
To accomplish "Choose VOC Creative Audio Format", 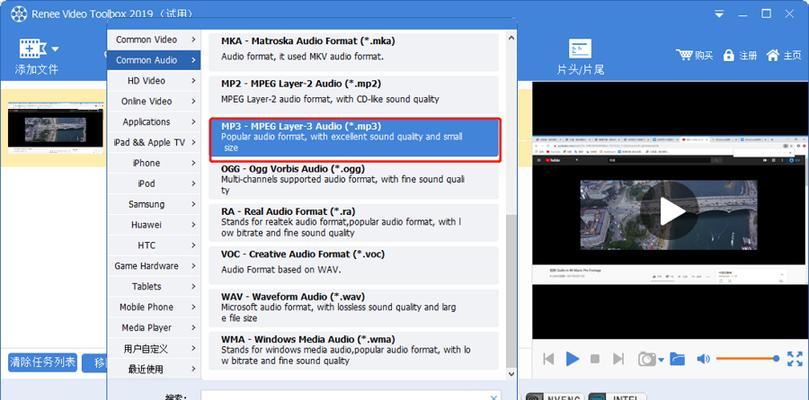I will point(354,265).
